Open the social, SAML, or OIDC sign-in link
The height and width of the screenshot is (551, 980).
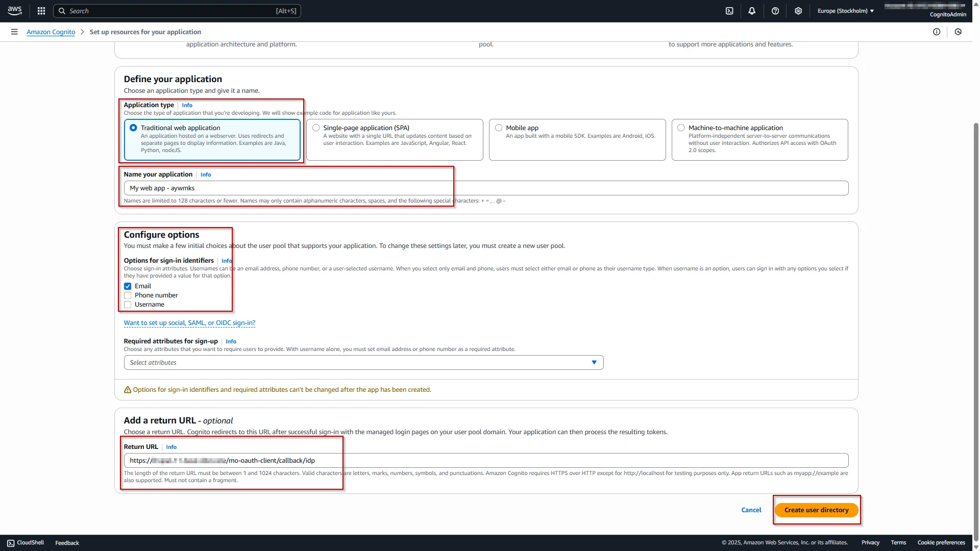coord(189,323)
